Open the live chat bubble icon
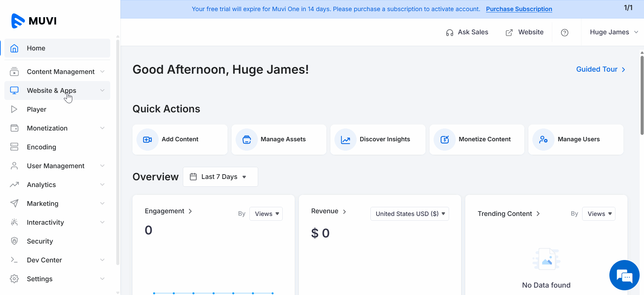Viewport: 644px width, 295px height. (624, 275)
